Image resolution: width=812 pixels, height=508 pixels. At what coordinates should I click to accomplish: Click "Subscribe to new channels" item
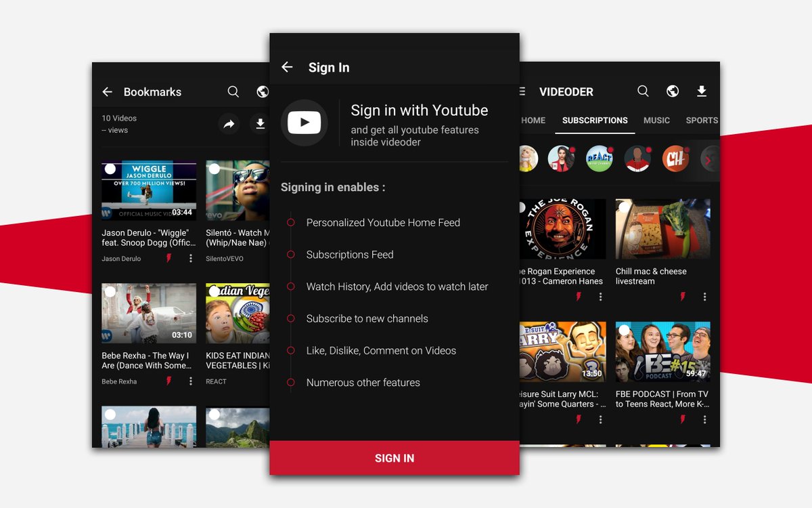pyautogui.click(x=367, y=318)
